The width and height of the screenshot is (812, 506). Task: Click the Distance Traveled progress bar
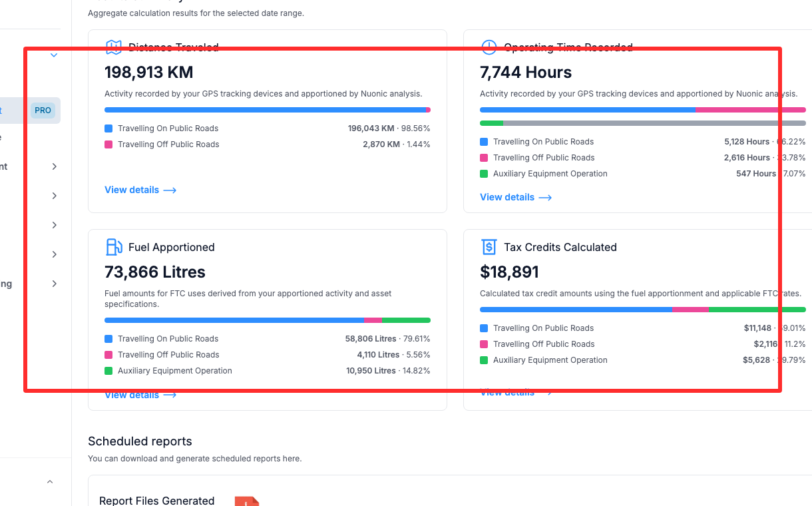pos(266,110)
